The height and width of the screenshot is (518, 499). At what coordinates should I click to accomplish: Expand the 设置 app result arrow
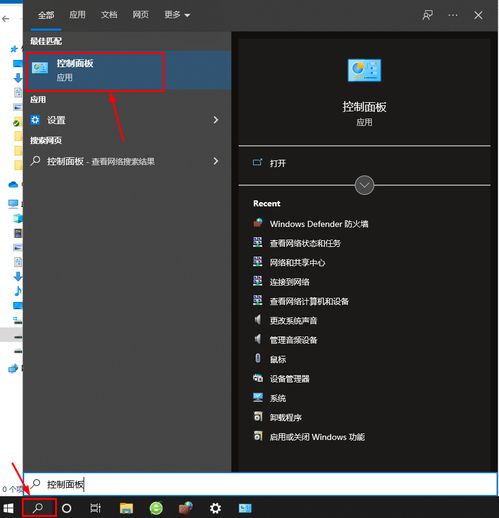216,120
